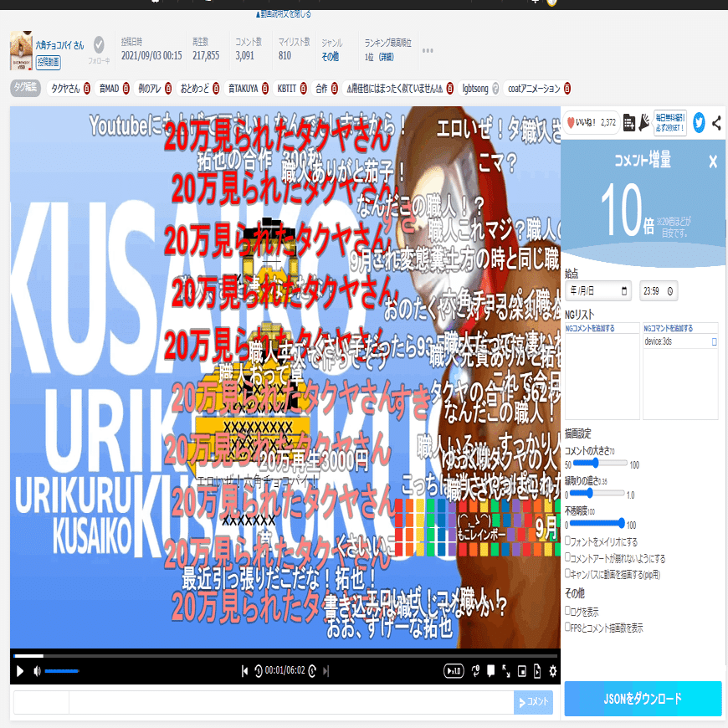Toggle フォロー中 follow checkmark

[x=99, y=45]
